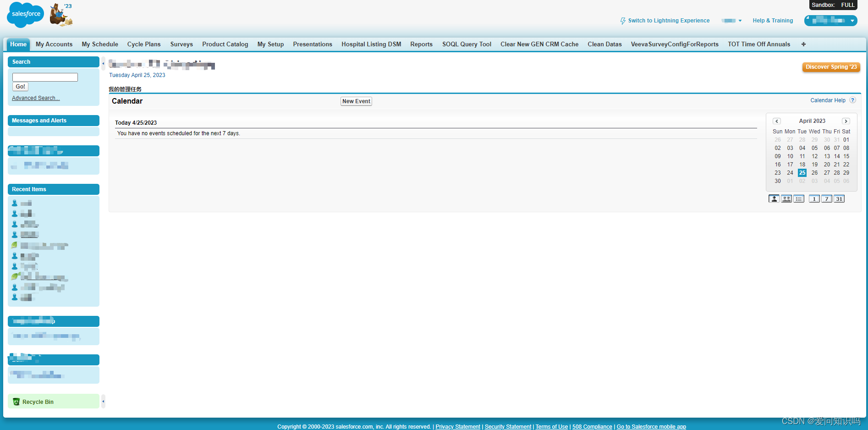
Task: Open the Surveys tab
Action: [x=181, y=44]
